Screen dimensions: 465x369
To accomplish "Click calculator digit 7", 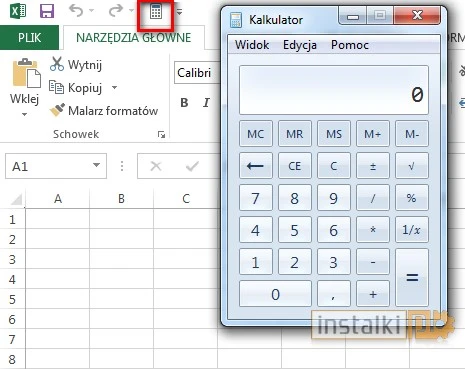I will click(256, 198).
